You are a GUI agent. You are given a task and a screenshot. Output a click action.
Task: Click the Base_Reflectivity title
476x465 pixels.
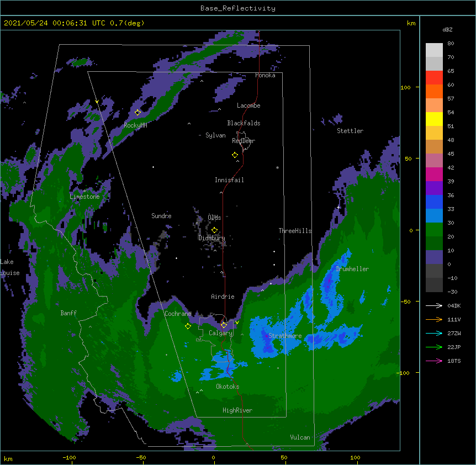[x=238, y=8]
